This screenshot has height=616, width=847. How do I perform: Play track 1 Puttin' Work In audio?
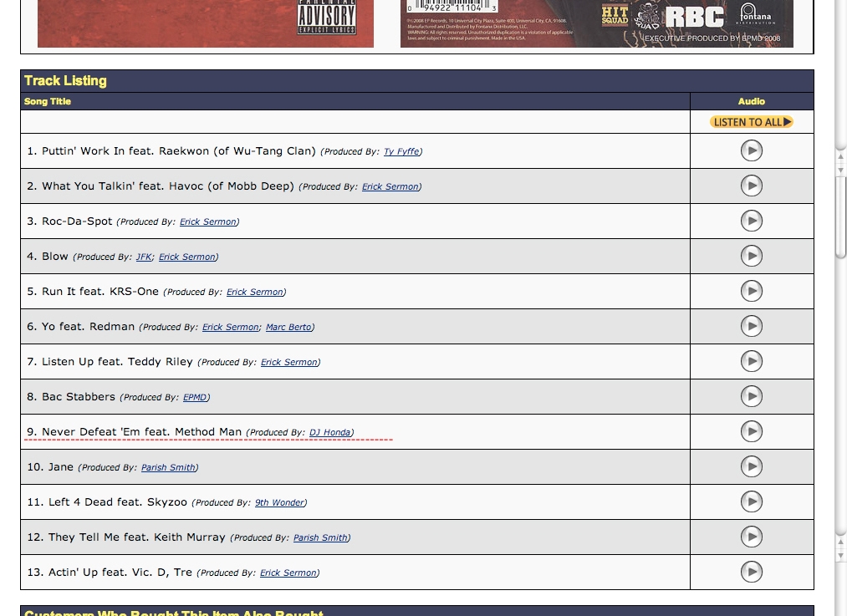(x=751, y=150)
